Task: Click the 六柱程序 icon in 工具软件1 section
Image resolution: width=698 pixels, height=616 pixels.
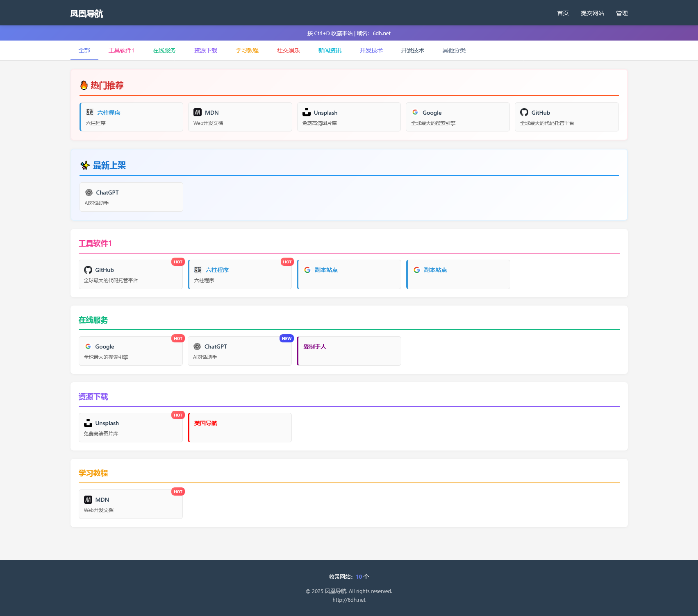Action: point(198,270)
